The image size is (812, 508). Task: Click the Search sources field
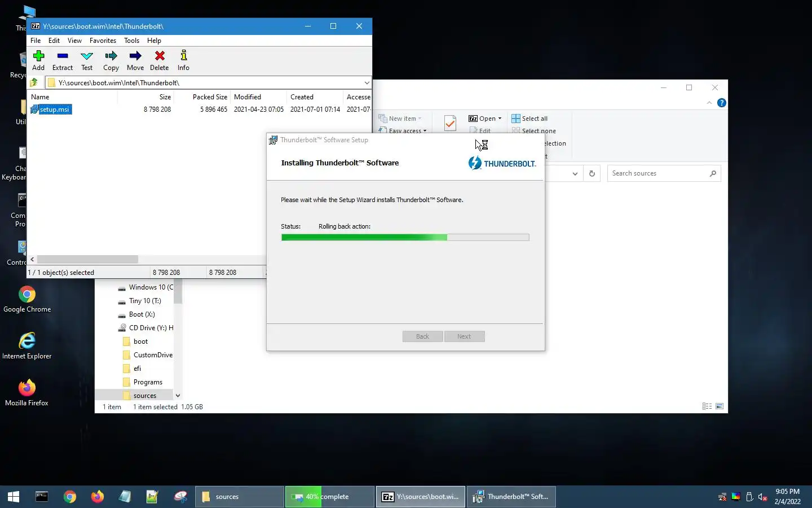pyautogui.click(x=664, y=173)
